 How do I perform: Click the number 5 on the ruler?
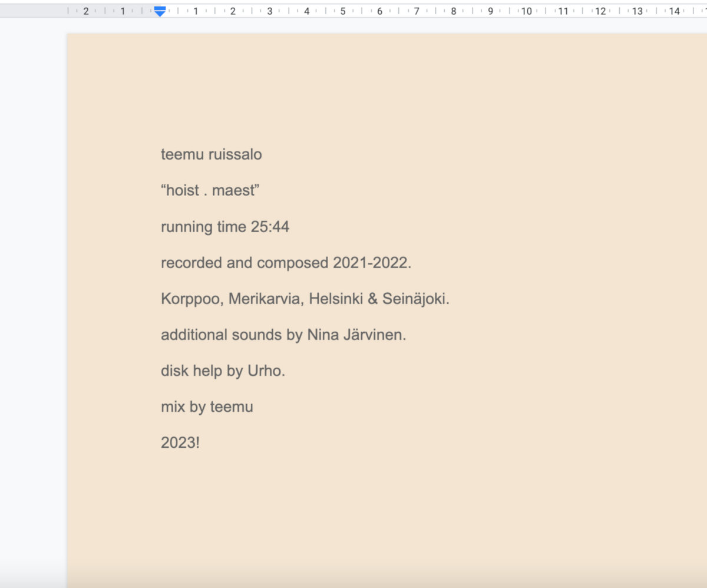(343, 11)
